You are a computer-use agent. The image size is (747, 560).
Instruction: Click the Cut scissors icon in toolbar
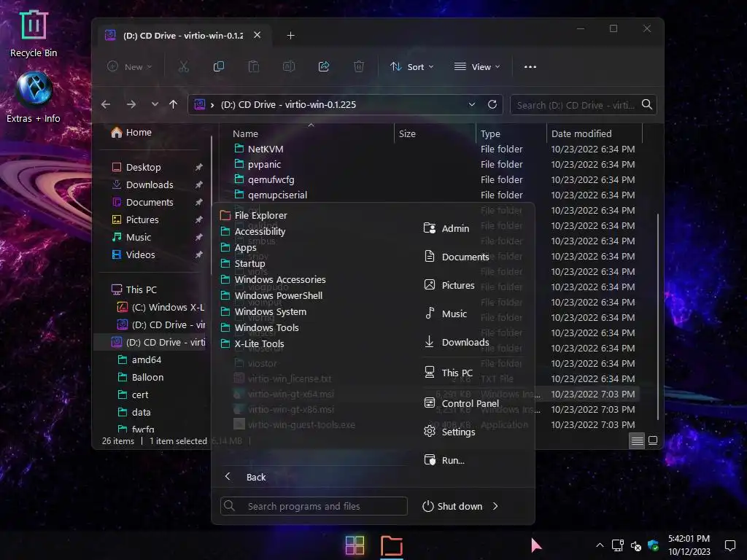pyautogui.click(x=183, y=66)
